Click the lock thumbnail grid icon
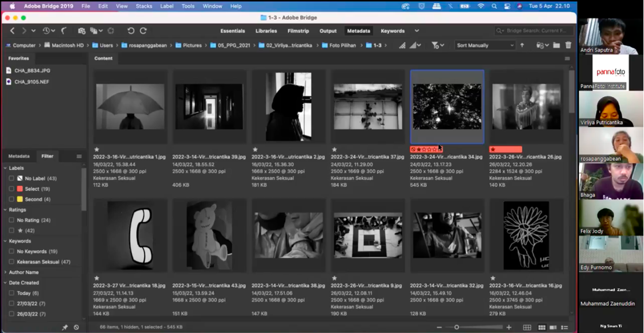 point(527,328)
